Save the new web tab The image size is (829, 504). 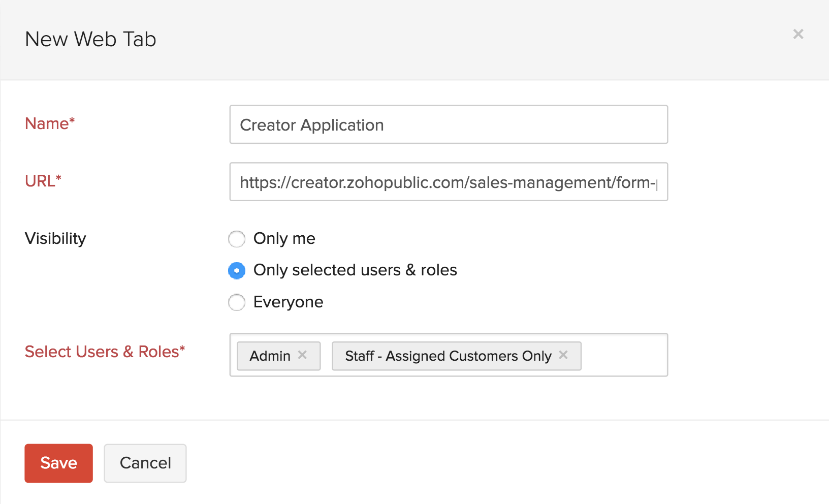(x=58, y=463)
